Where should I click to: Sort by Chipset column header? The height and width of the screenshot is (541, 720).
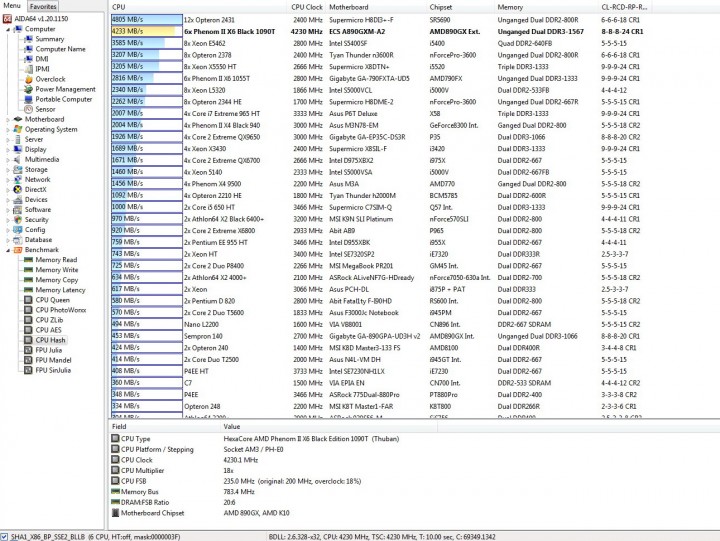[x=460, y=7]
